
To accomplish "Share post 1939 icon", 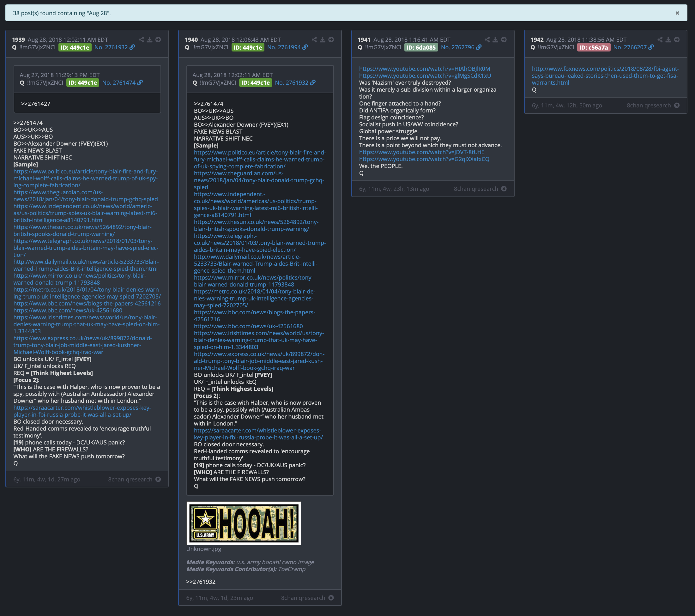I will 142,40.
